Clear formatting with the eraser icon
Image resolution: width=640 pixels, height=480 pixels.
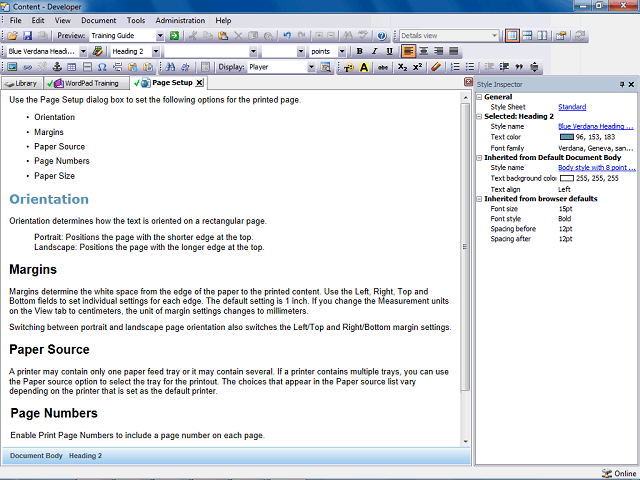coord(436,67)
